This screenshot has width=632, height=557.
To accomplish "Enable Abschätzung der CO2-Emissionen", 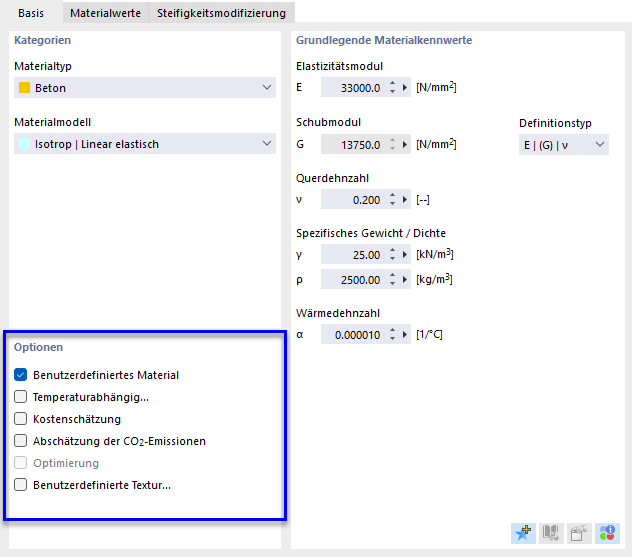I will 21,441.
